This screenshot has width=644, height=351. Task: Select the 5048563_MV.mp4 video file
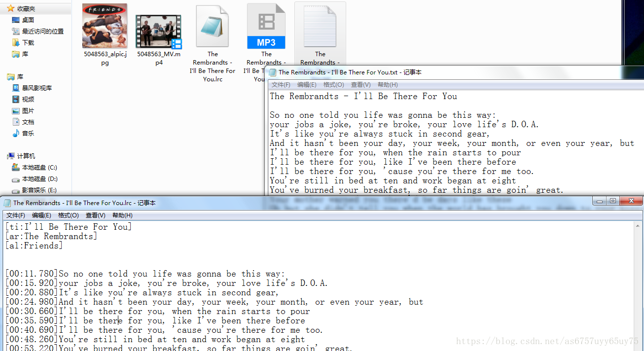pos(159,32)
